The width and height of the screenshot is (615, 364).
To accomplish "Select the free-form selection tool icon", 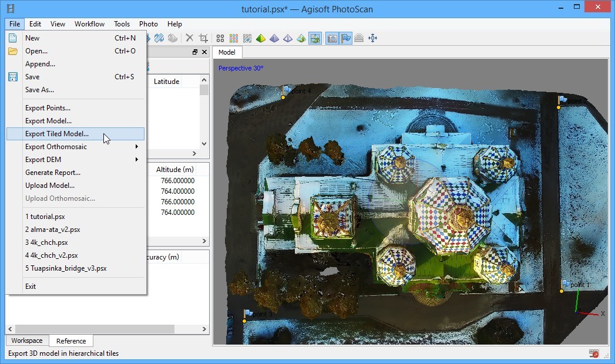I will pos(159,38).
